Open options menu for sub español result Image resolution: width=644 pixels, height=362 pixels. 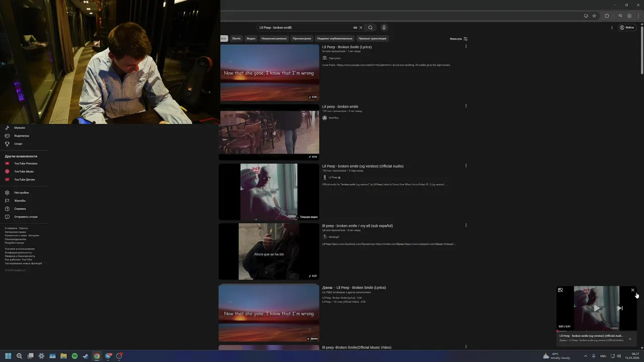466,225
